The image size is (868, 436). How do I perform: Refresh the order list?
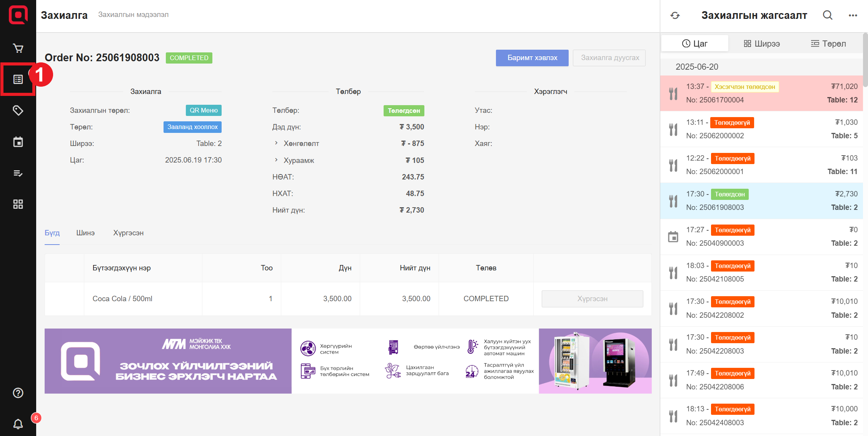(x=675, y=15)
